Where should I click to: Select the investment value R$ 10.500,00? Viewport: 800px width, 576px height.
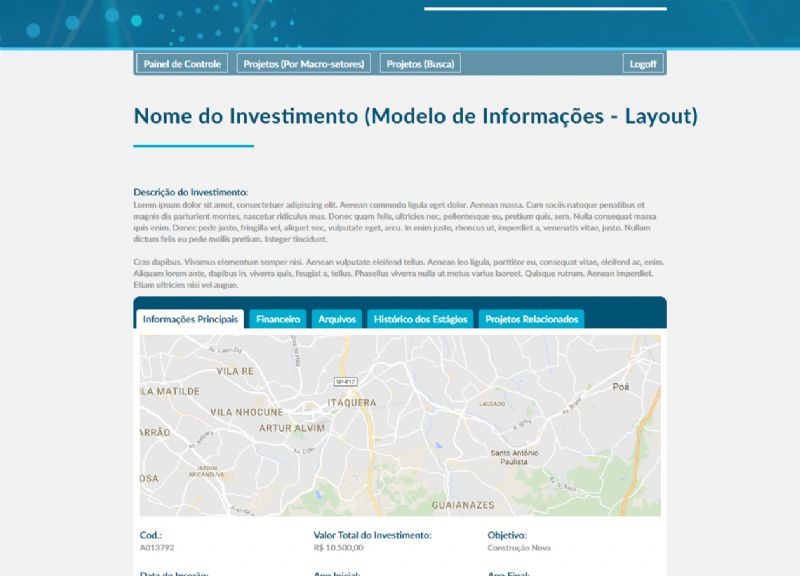coord(339,547)
